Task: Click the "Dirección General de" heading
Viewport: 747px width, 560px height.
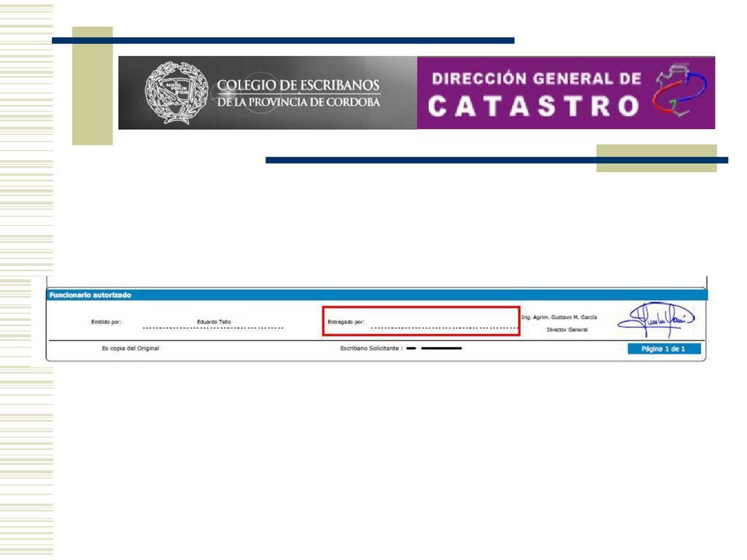Action: pyautogui.click(x=536, y=79)
